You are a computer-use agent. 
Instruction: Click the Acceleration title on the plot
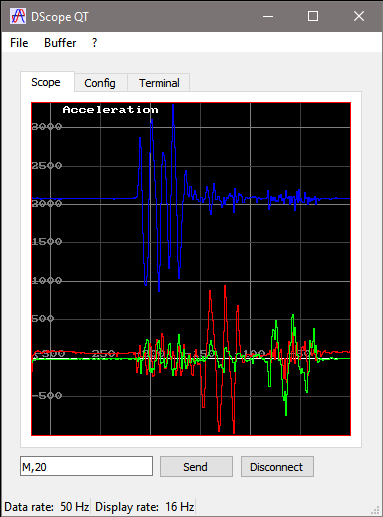110,110
